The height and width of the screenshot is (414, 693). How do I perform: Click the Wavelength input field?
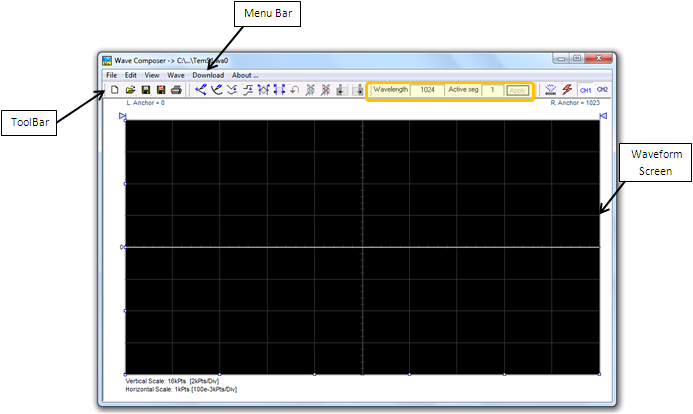click(427, 90)
